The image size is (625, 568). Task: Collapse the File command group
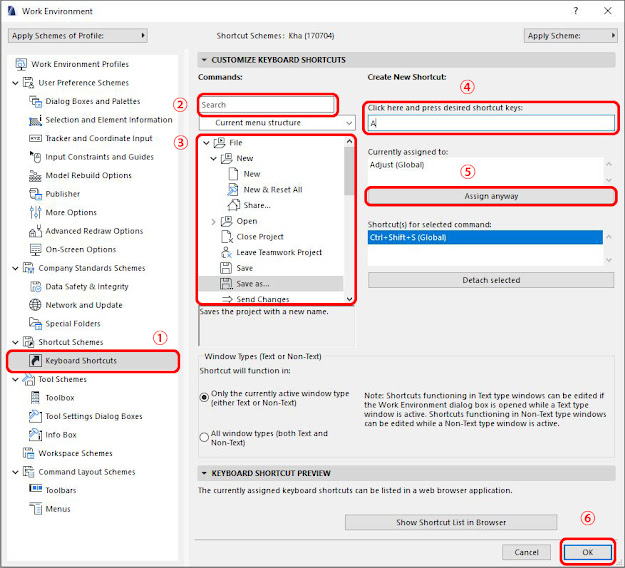(206, 143)
